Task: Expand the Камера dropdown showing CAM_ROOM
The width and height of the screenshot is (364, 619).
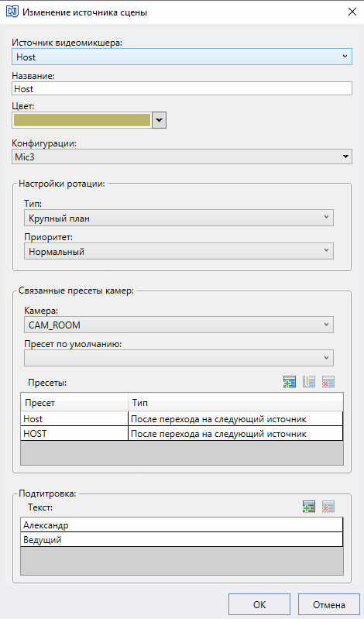Action: (179, 325)
